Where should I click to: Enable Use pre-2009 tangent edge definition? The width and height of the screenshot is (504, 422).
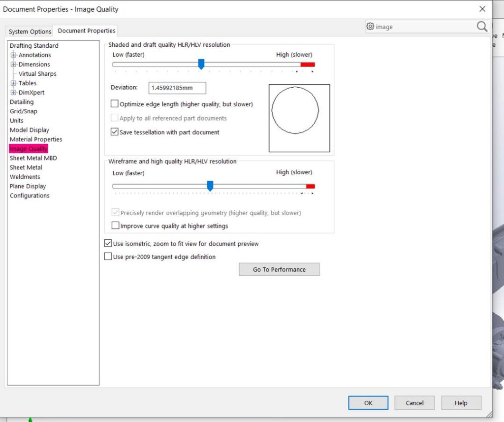coord(108,257)
